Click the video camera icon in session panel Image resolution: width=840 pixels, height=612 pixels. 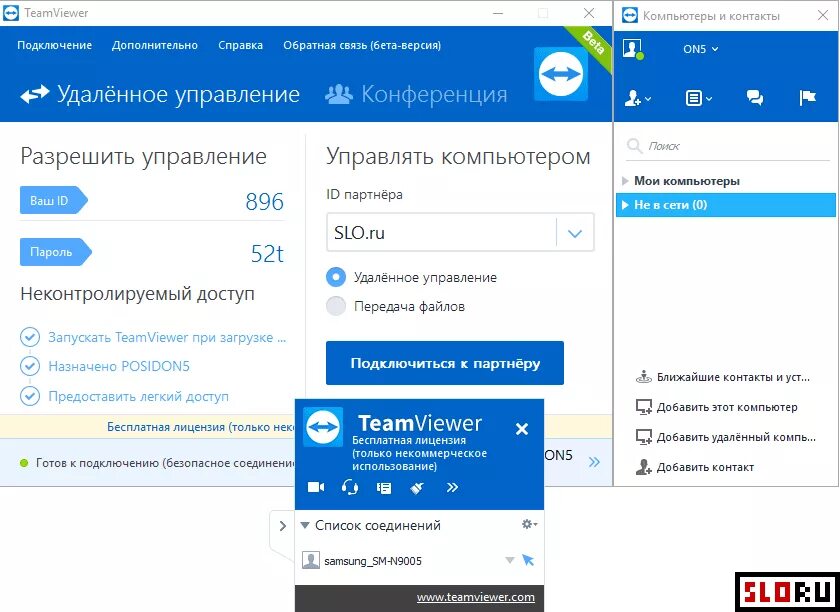coord(316,487)
